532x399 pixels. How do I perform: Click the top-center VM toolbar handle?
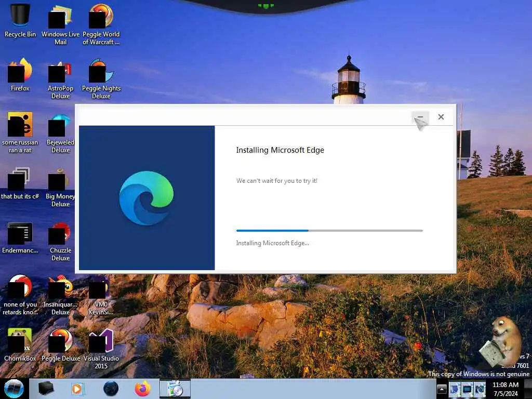tap(266, 6)
